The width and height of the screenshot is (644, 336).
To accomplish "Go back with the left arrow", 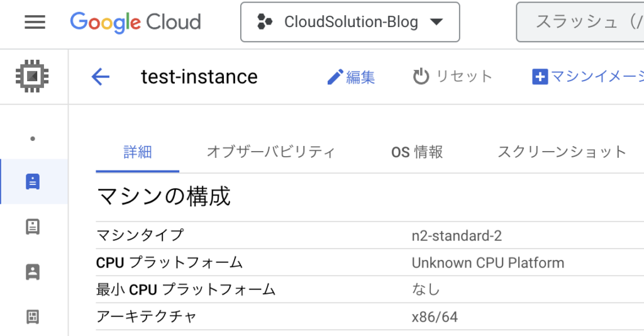I will [x=101, y=77].
